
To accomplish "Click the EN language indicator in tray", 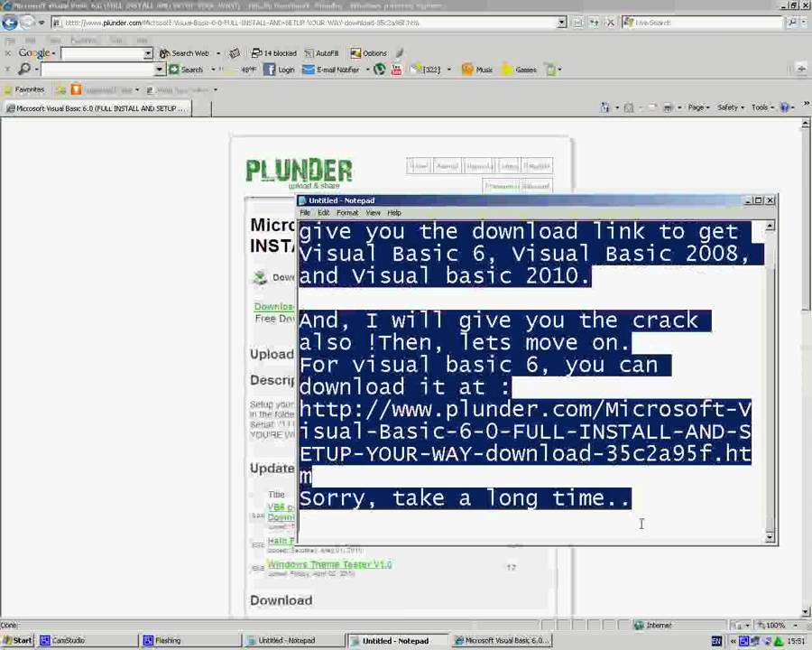I will (x=716, y=641).
